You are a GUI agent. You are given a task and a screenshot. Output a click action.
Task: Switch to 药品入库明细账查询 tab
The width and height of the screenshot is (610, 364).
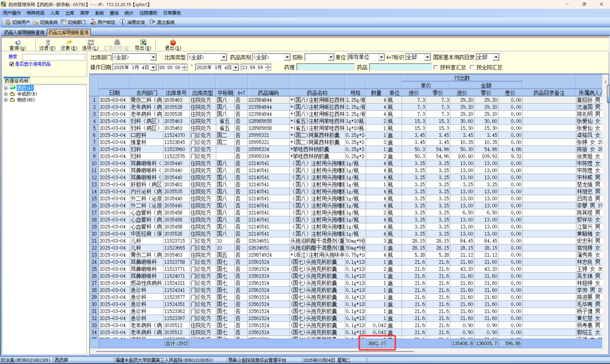24,32
